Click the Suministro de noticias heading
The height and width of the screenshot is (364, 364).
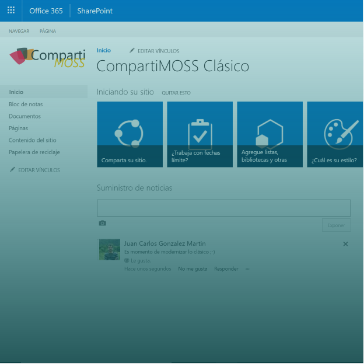134,188
